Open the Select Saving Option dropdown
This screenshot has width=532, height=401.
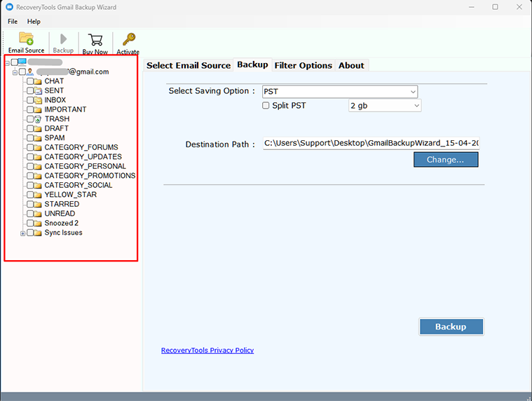tap(340, 92)
